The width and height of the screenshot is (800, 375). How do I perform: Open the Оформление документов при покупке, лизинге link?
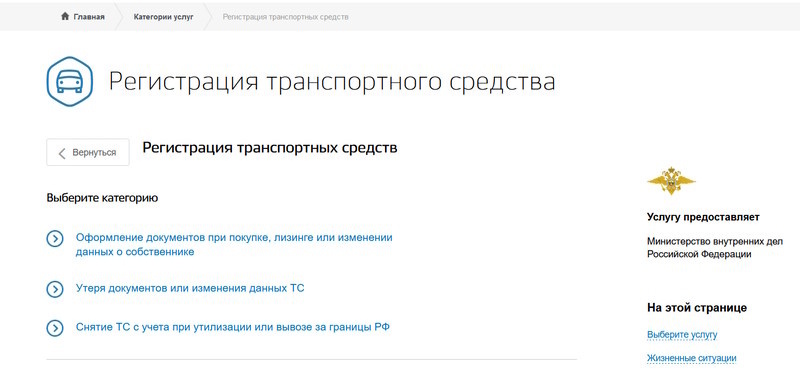coord(234,244)
